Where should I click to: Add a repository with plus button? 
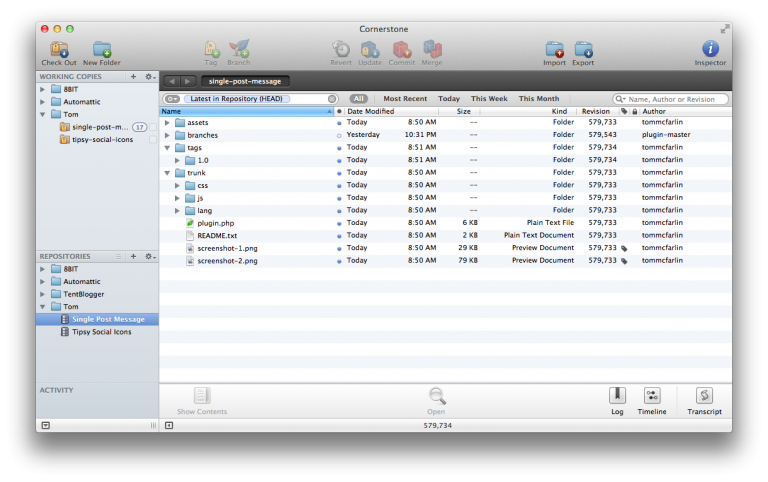(133, 256)
